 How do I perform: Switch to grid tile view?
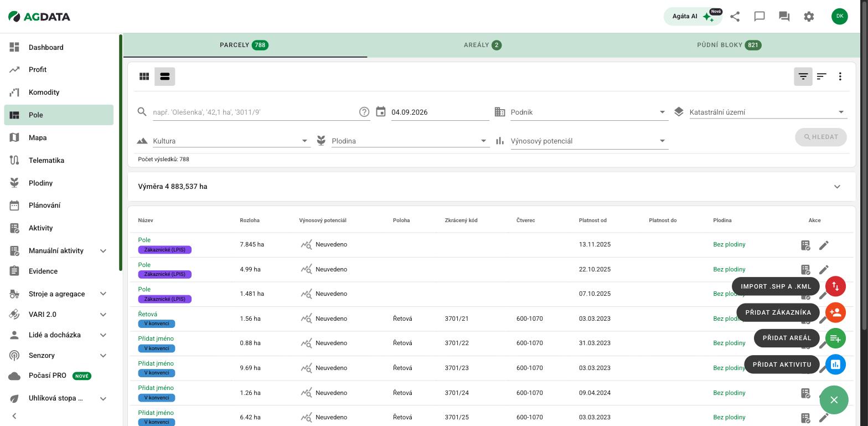pos(144,76)
